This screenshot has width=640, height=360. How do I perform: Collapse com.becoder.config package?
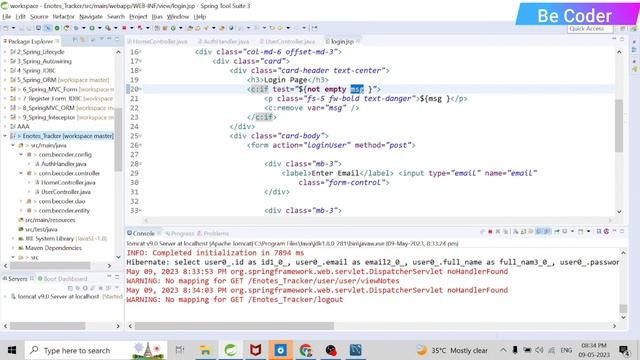point(20,155)
